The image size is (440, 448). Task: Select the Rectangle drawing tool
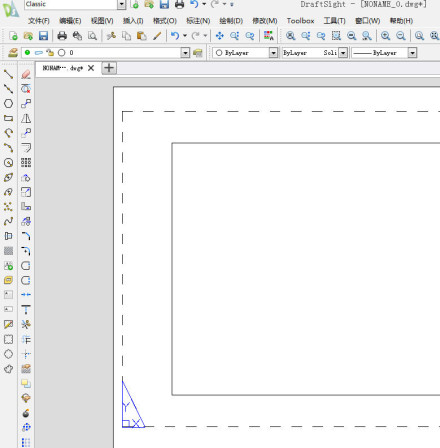coord(8,118)
